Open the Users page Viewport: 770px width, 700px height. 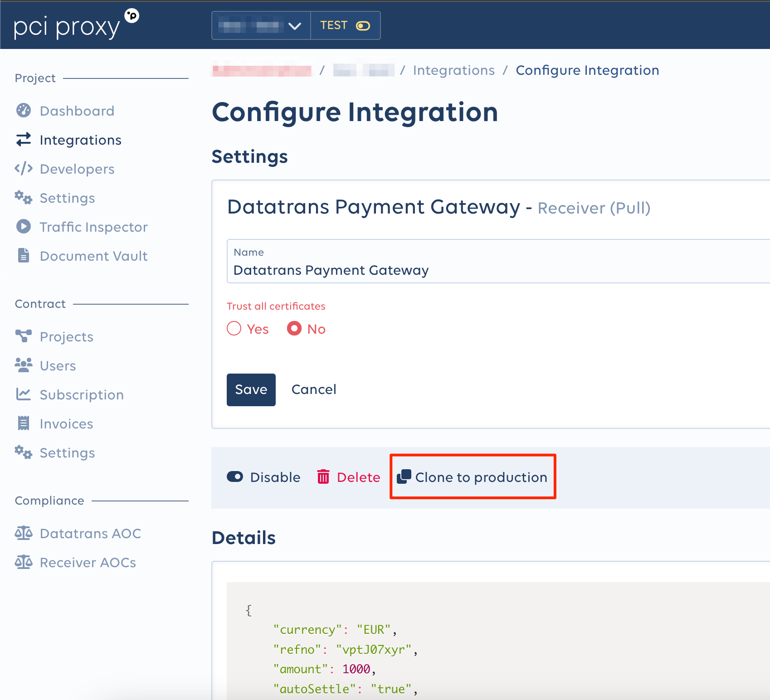click(x=58, y=365)
